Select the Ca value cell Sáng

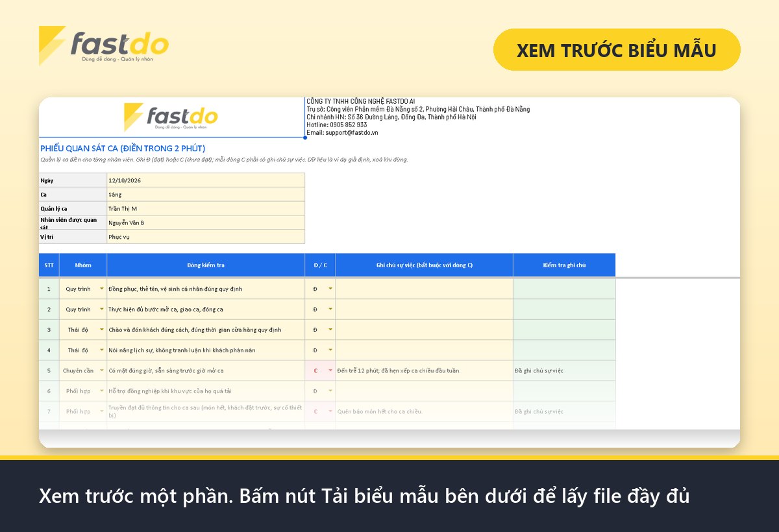pos(206,195)
